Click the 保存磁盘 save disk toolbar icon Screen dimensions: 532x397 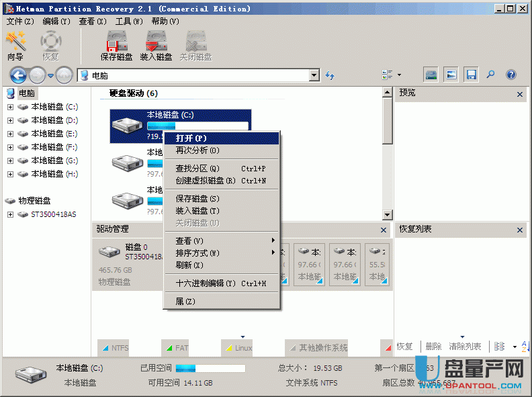(116, 46)
